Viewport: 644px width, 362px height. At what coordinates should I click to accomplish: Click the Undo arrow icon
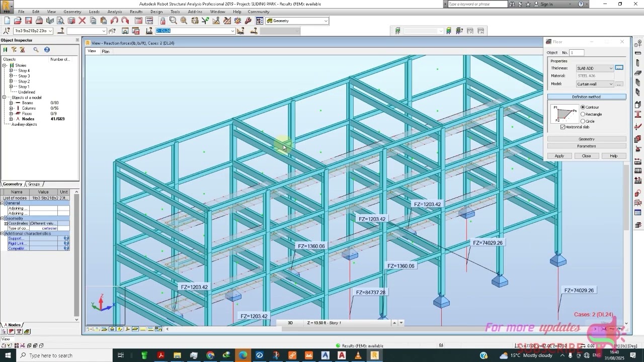pos(114,21)
